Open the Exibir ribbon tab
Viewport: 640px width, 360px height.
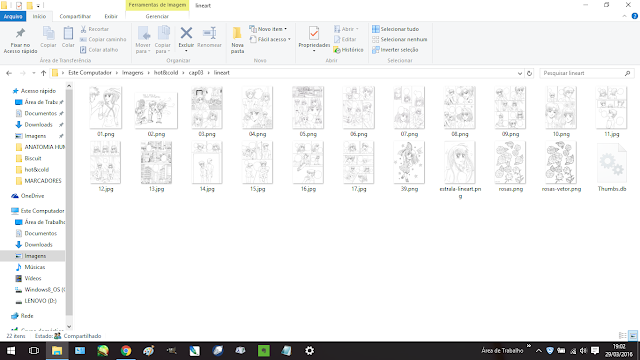pyautogui.click(x=111, y=16)
